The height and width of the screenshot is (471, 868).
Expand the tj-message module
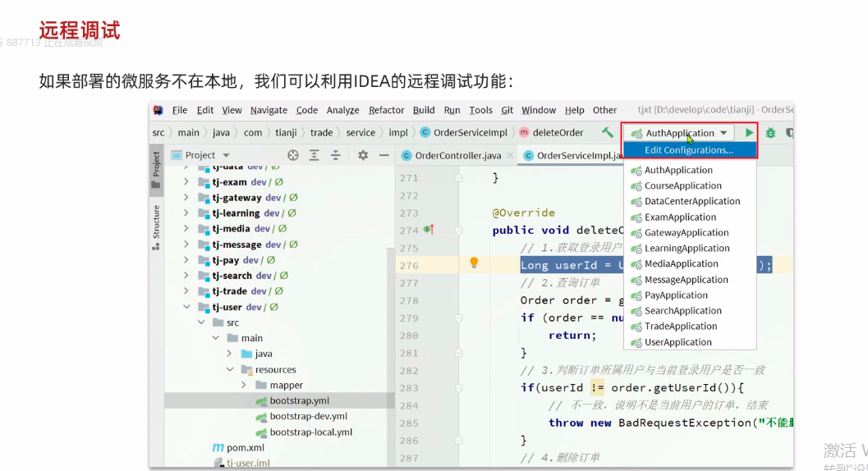[x=186, y=244]
